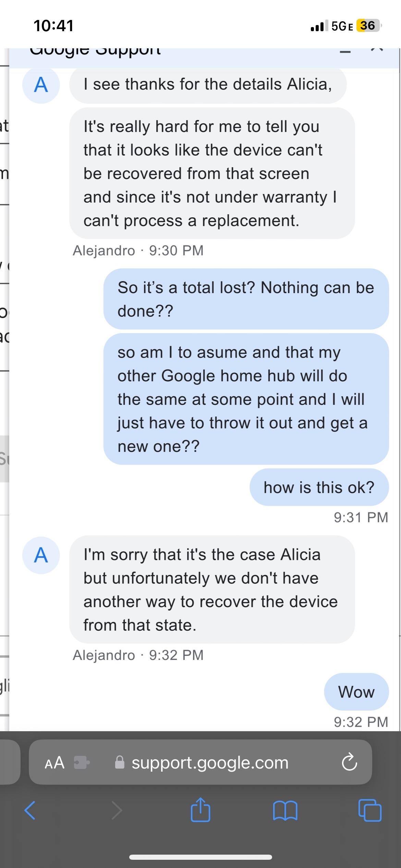This screenshot has width=401, height=868.
Task: Open the AA text size menu
Action: coord(55,762)
